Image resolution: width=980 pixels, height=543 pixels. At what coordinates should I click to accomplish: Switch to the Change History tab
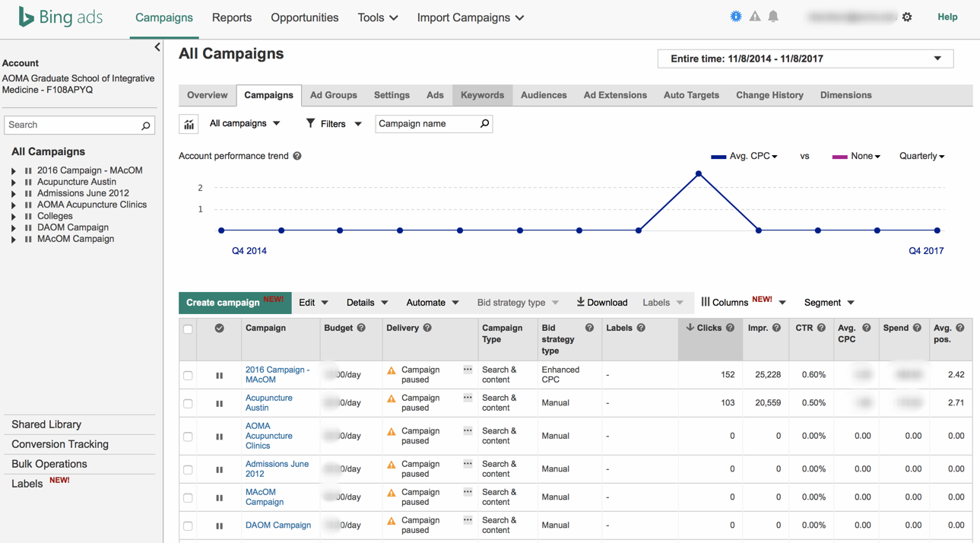click(x=769, y=95)
